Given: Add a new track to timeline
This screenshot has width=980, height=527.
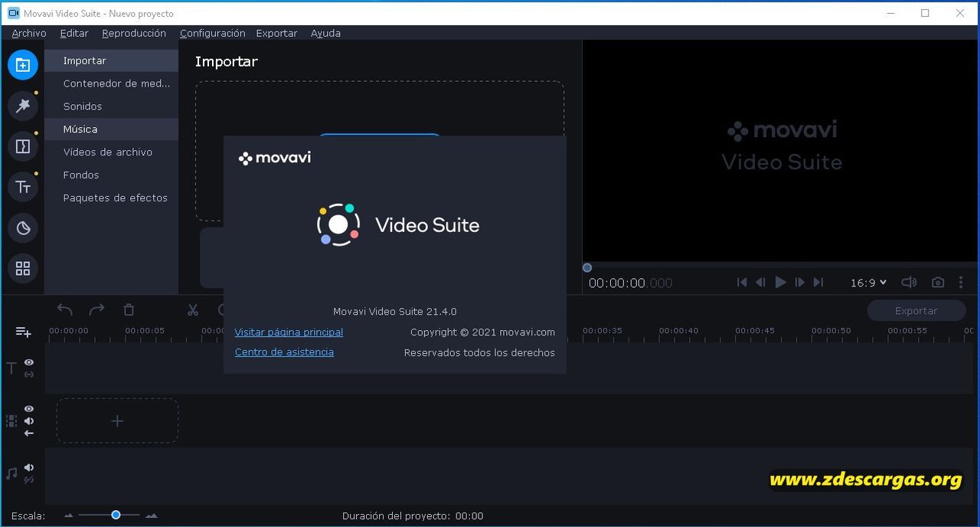Looking at the screenshot, I should (24, 332).
